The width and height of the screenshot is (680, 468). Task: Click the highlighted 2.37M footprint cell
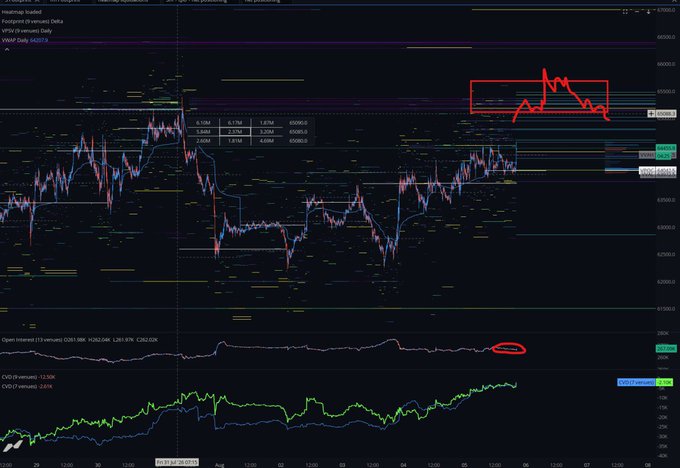pyautogui.click(x=235, y=132)
